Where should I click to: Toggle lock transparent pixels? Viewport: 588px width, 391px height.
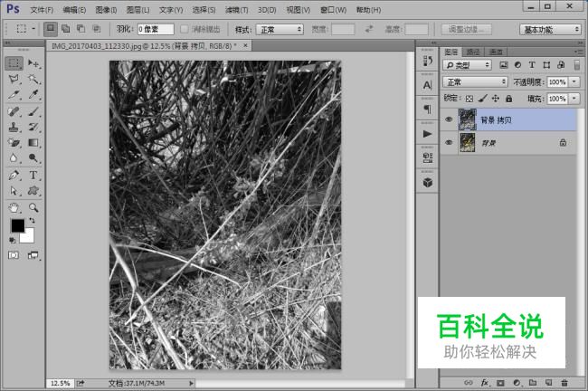coord(469,99)
